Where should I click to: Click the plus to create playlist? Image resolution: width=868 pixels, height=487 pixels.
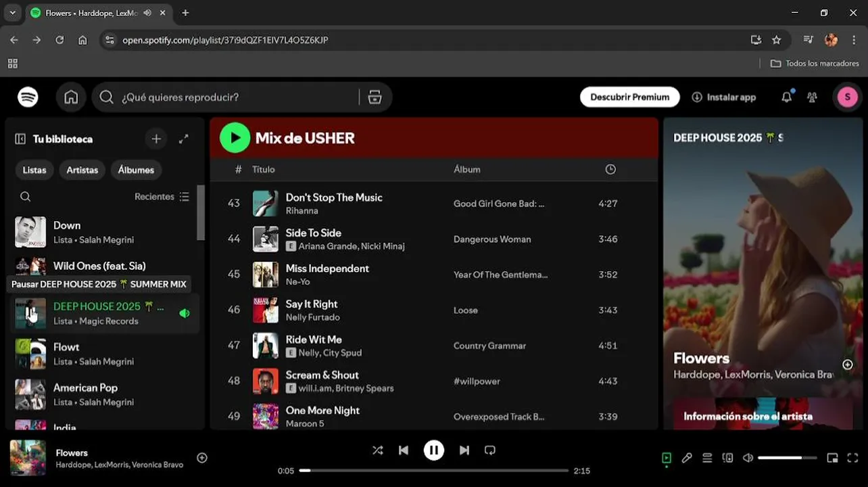click(x=156, y=139)
